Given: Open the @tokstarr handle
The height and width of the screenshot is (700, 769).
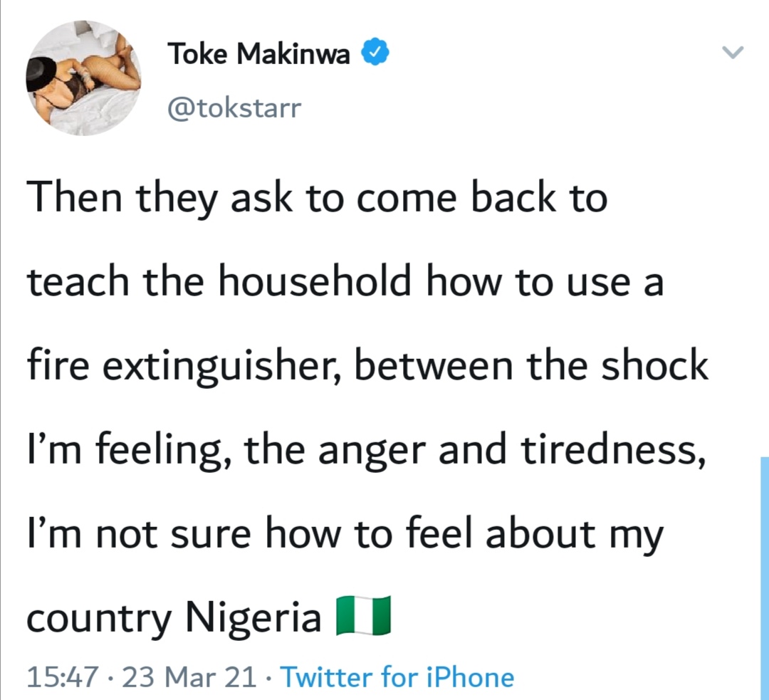Looking at the screenshot, I should tap(234, 108).
